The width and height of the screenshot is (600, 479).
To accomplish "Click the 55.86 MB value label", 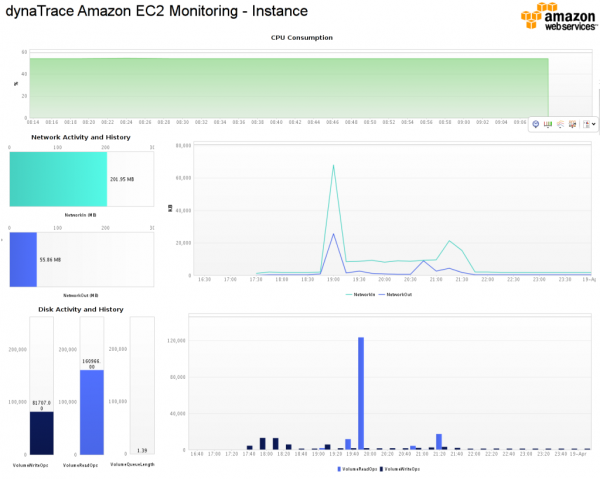I will click(x=50, y=260).
